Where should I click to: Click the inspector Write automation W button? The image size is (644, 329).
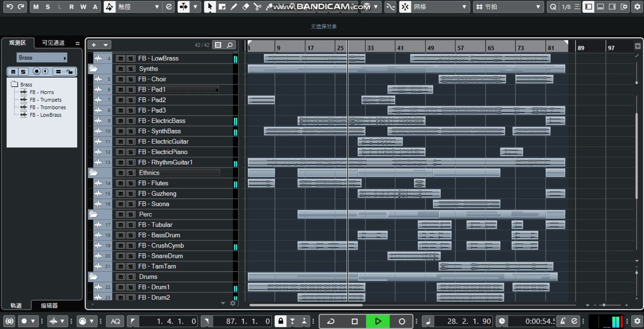pyautogui.click(x=83, y=7)
